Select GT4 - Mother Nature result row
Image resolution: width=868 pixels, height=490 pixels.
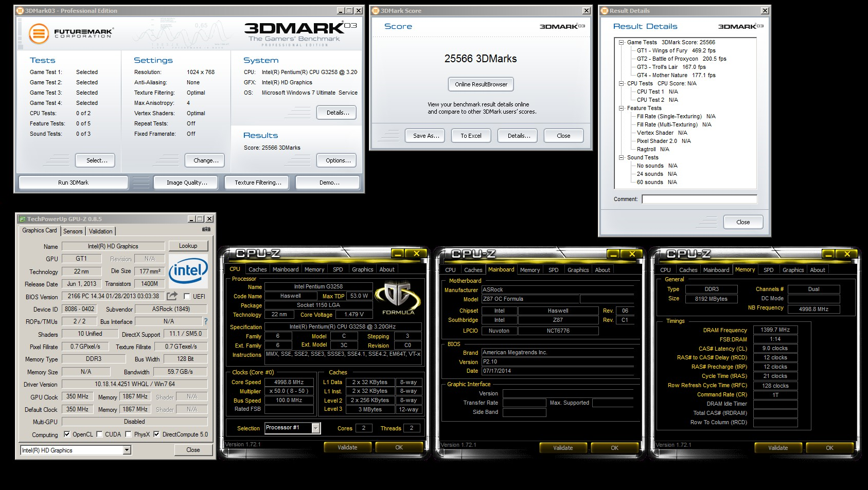point(676,75)
